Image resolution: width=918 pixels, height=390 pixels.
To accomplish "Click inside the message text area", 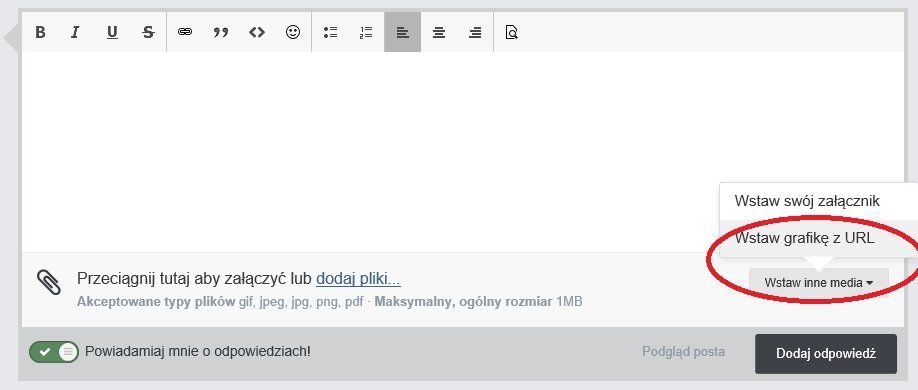I will pos(463,152).
